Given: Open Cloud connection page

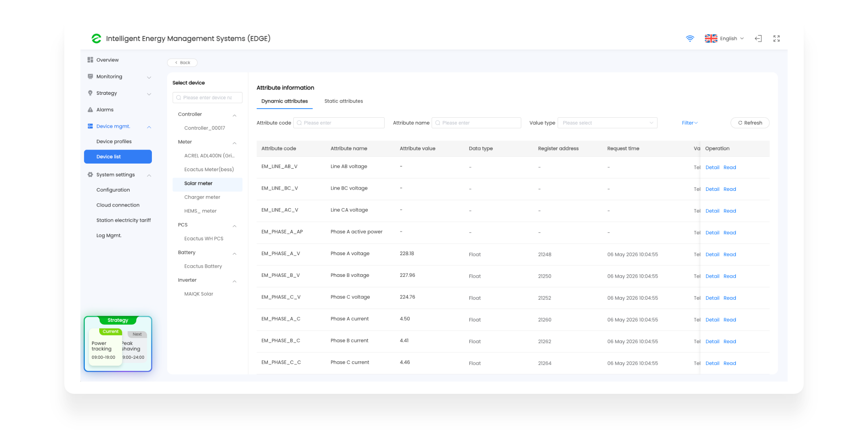Looking at the screenshot, I should tap(118, 205).
